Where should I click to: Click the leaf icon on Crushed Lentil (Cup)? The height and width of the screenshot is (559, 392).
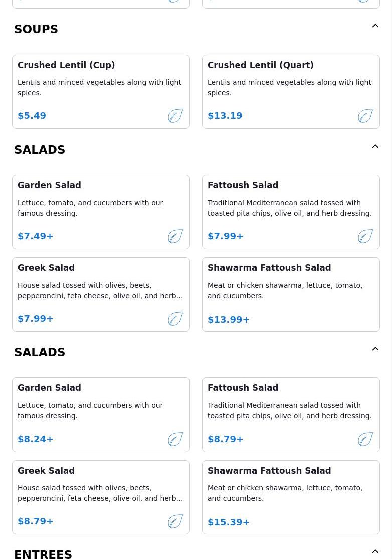(176, 116)
